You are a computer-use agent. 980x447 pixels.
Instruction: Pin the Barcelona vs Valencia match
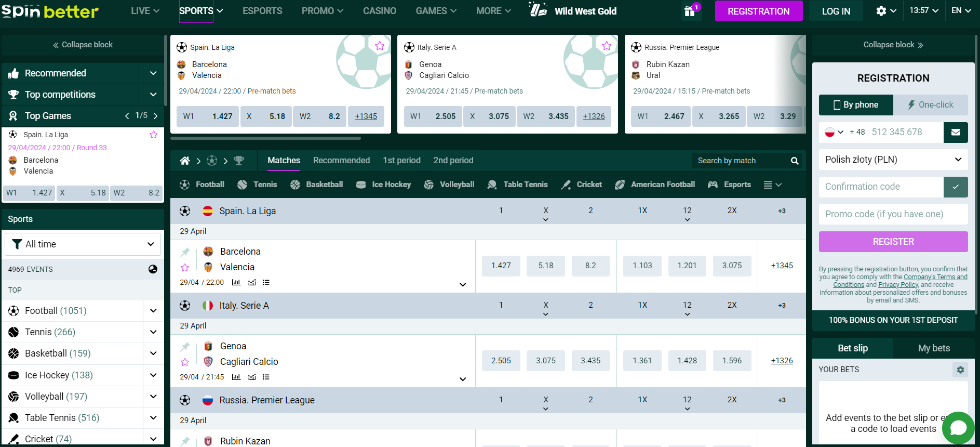[185, 252]
